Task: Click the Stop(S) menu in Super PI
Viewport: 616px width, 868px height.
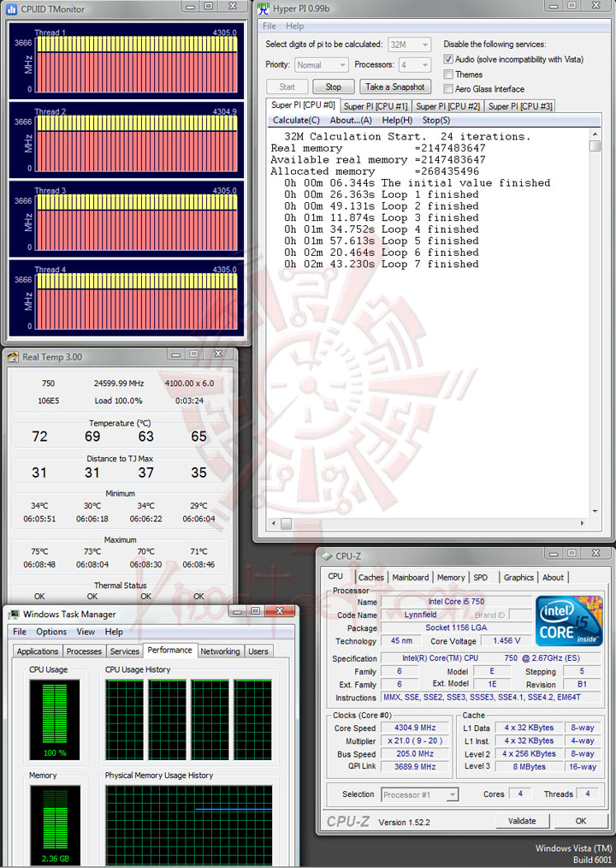Action: [436, 120]
